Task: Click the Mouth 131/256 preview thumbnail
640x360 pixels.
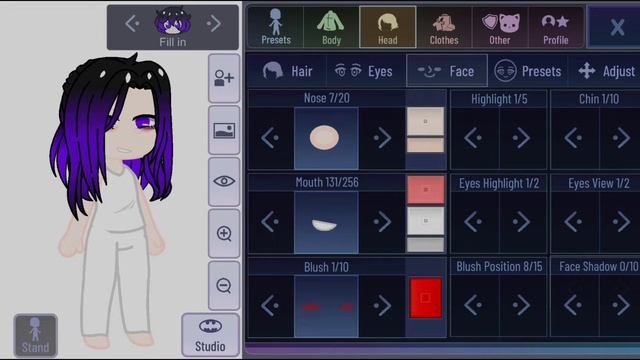Action: click(326, 222)
